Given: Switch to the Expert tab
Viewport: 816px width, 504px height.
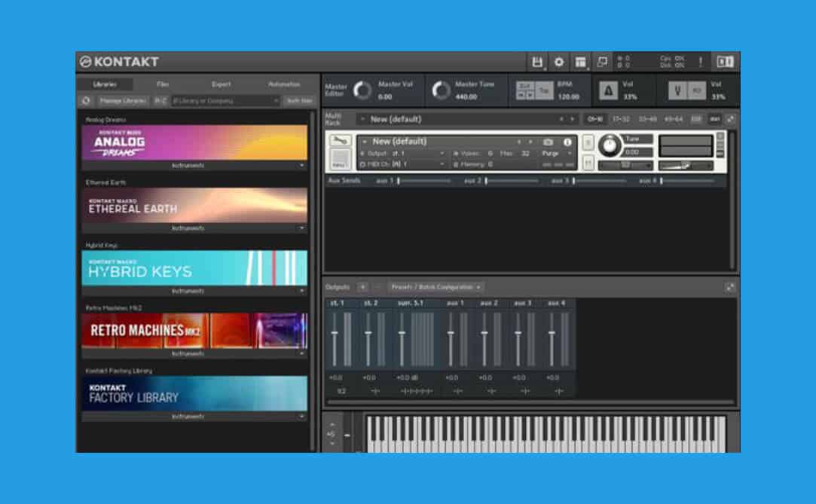Looking at the screenshot, I should (x=222, y=84).
